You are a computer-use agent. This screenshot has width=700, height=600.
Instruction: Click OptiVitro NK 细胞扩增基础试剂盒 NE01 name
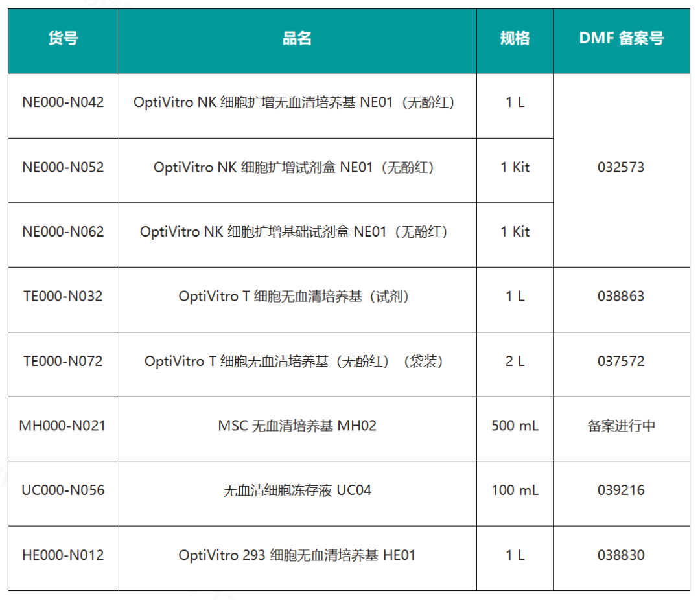(x=295, y=231)
